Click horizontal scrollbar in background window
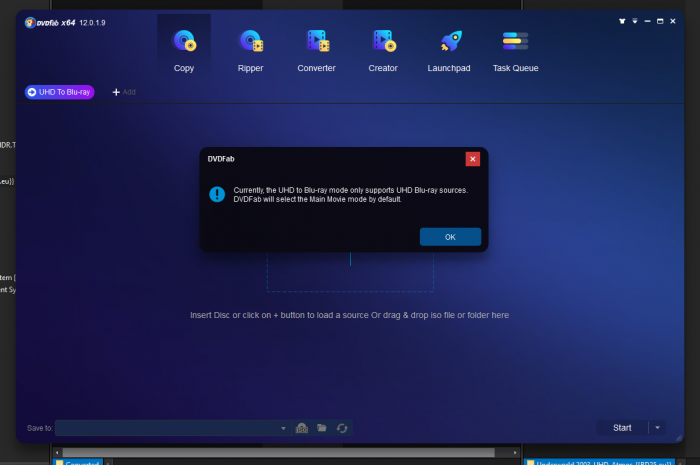This screenshot has height=465, width=700. coord(278,453)
